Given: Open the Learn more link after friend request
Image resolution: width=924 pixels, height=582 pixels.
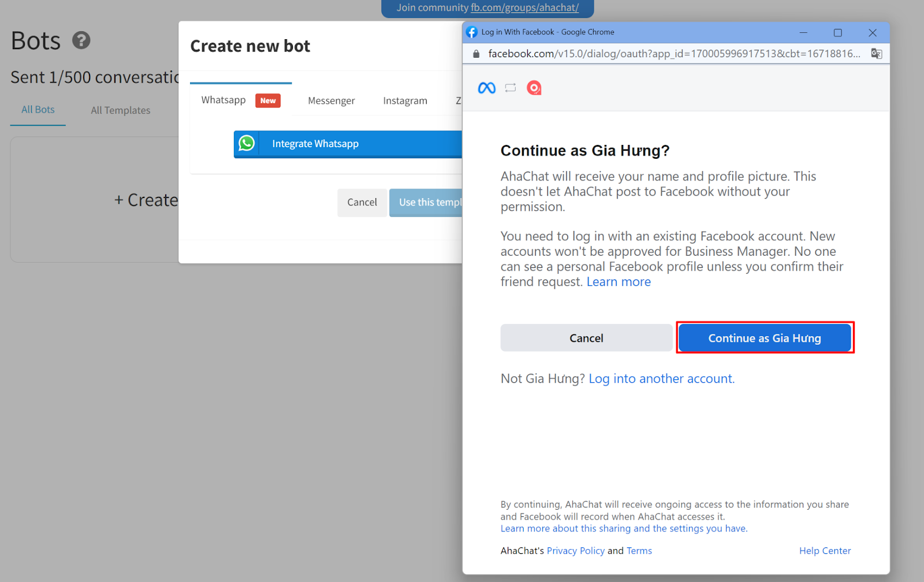Looking at the screenshot, I should click(x=619, y=282).
